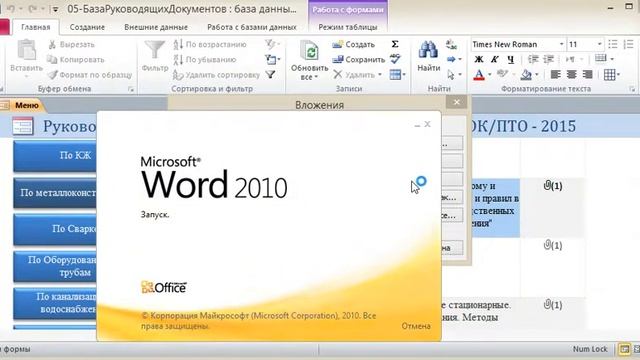Image resolution: width=640 pixels, height=360 pixels.
Task: Click the Итоги sigma icon
Action: click(x=395, y=44)
